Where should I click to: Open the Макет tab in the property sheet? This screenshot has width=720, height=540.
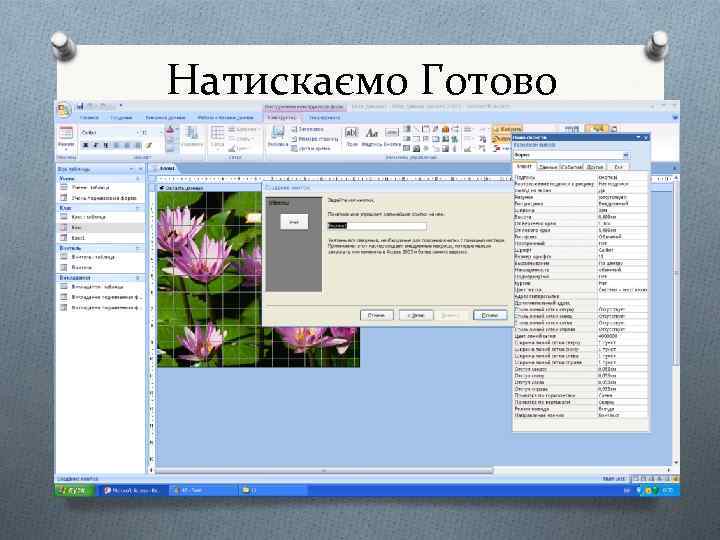(524, 167)
